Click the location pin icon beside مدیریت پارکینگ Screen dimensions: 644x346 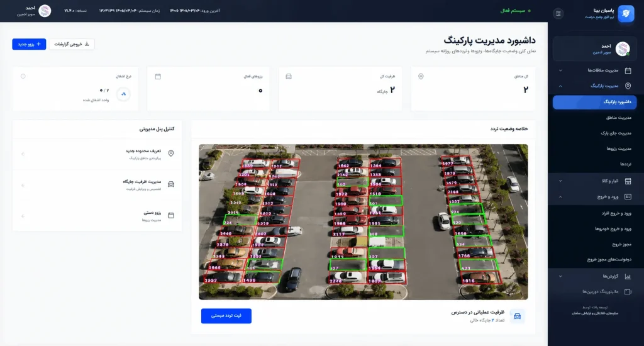tap(628, 86)
